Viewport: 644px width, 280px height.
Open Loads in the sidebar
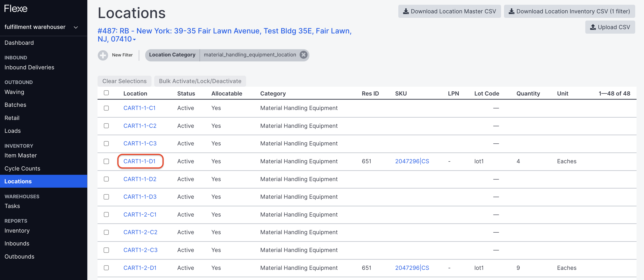12,131
